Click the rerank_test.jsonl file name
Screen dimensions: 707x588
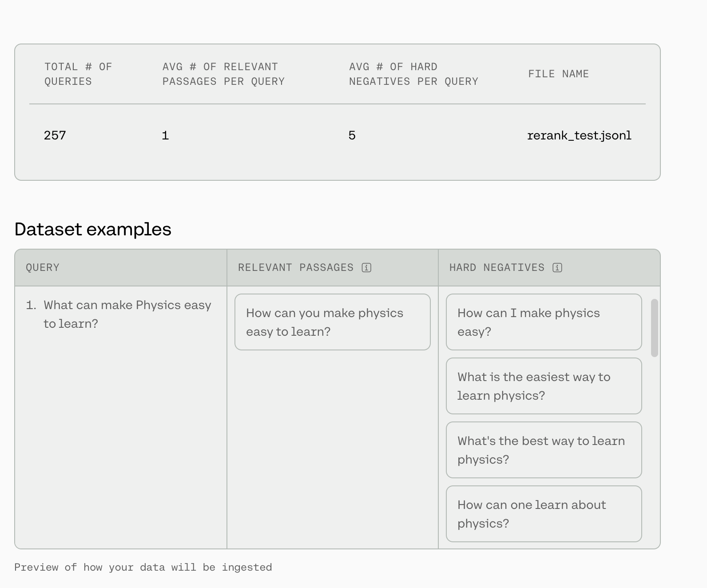click(579, 135)
